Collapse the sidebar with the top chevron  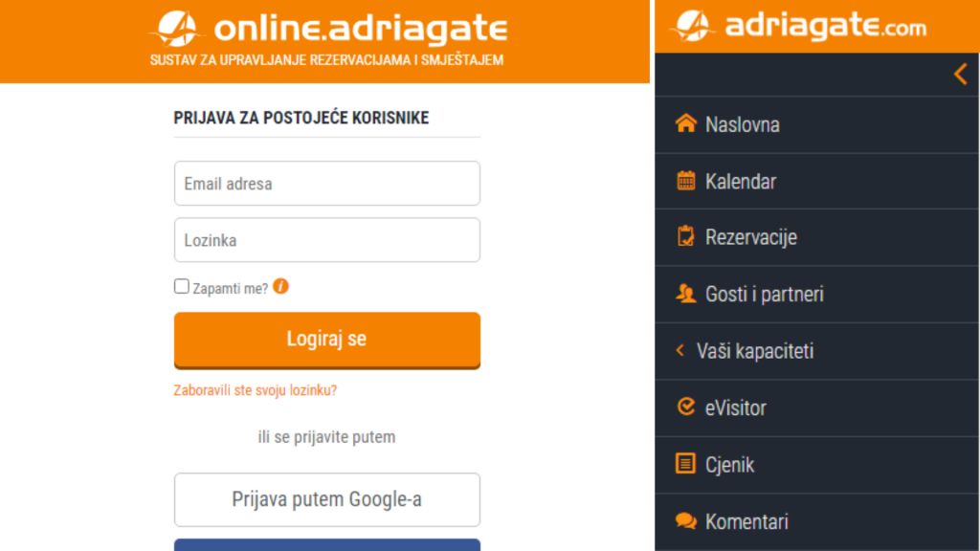(960, 73)
